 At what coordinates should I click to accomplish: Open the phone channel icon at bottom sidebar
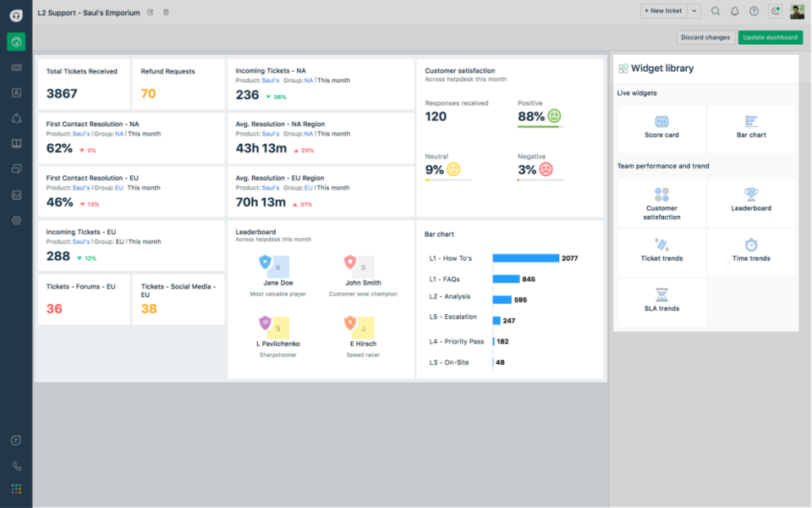point(16,467)
